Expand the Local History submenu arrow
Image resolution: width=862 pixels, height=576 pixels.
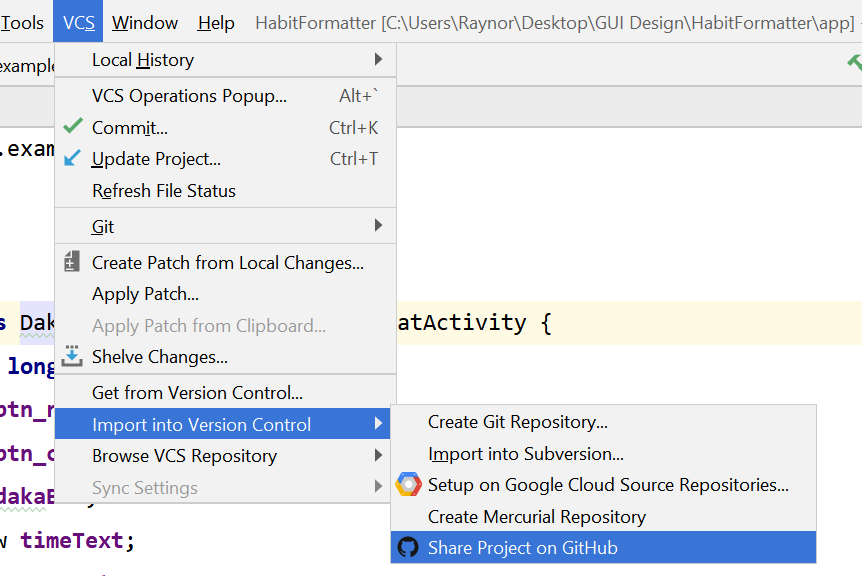click(379, 60)
